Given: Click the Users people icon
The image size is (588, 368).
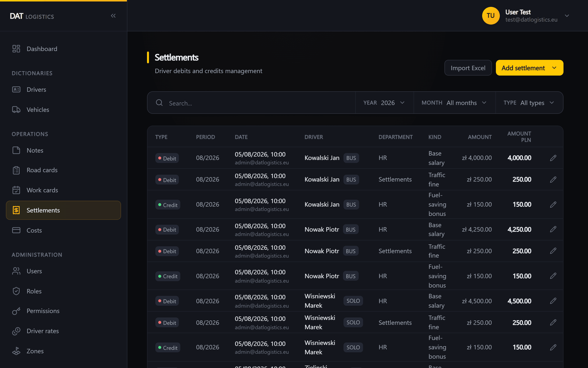Looking at the screenshot, I should (16, 271).
